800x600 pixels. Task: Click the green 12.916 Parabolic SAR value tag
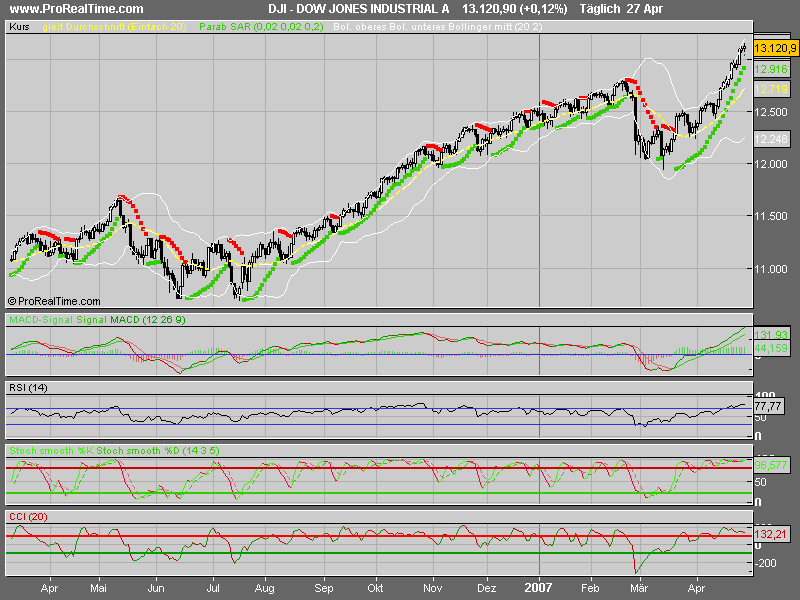pyautogui.click(x=771, y=69)
